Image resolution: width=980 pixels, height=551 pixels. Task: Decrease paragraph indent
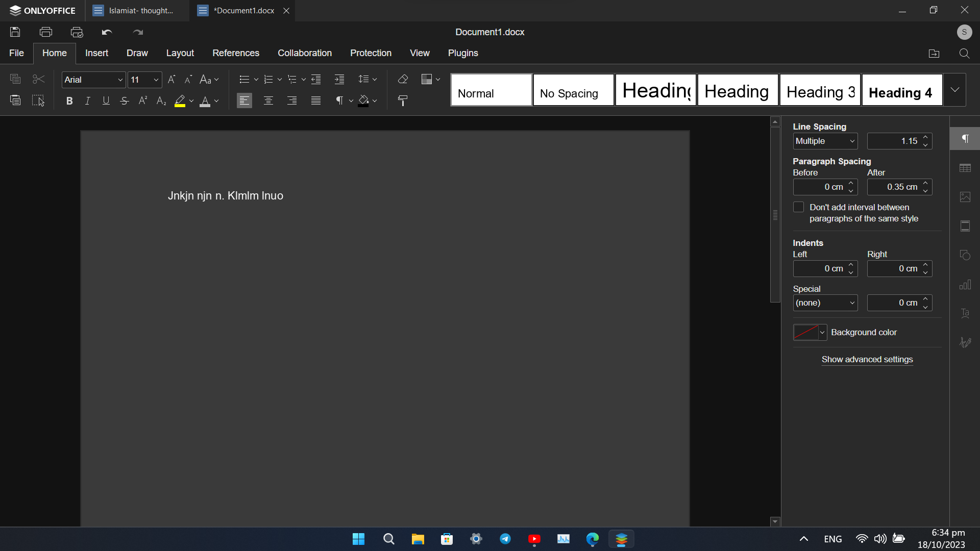pos(316,79)
